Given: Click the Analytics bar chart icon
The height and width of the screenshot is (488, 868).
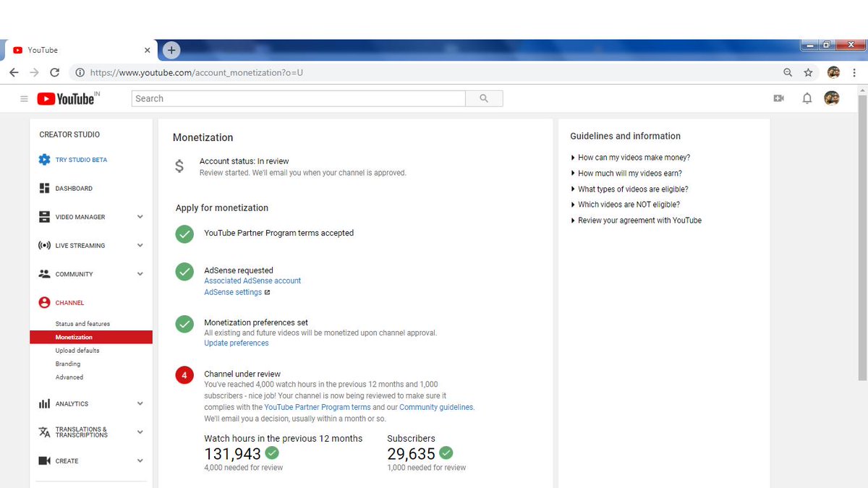Looking at the screenshot, I should point(44,404).
